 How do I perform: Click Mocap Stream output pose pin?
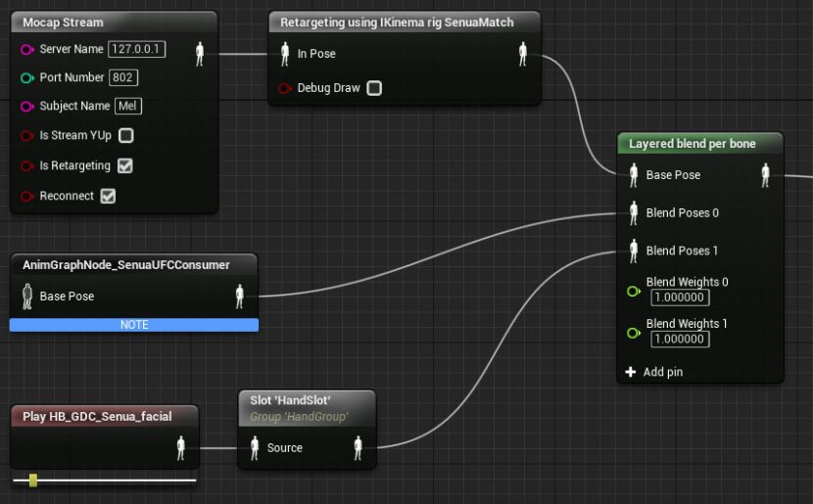(200, 54)
